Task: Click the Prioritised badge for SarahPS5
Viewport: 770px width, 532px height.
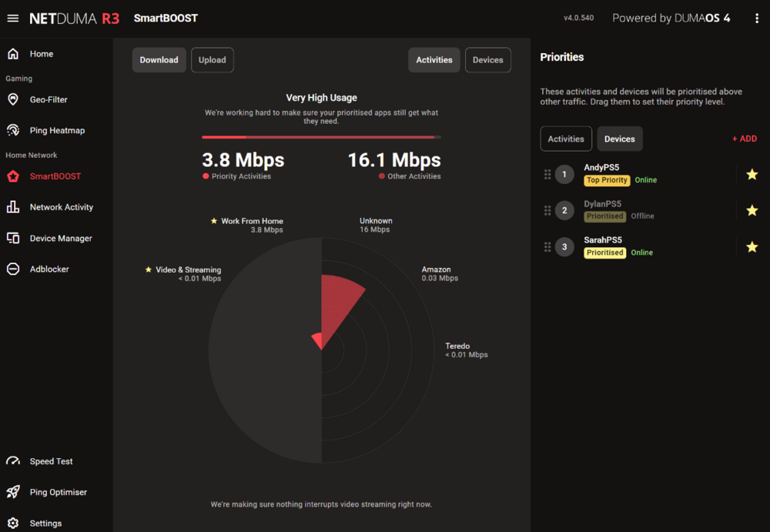Action: click(x=604, y=253)
